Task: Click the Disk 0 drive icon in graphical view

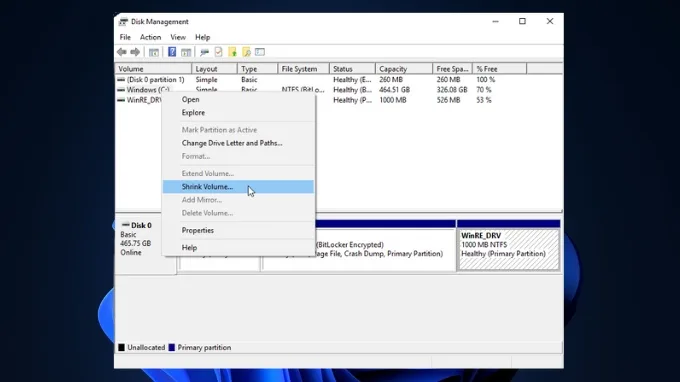Action: [x=126, y=225]
